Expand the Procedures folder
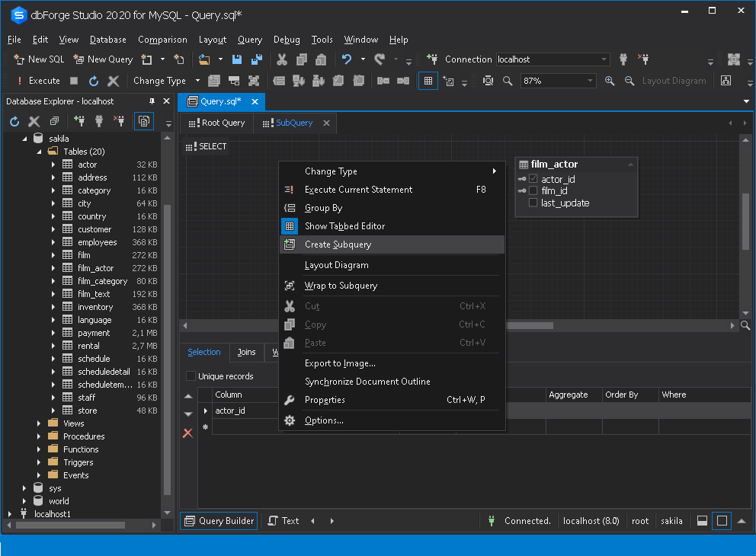The height and width of the screenshot is (556, 756). [39, 436]
